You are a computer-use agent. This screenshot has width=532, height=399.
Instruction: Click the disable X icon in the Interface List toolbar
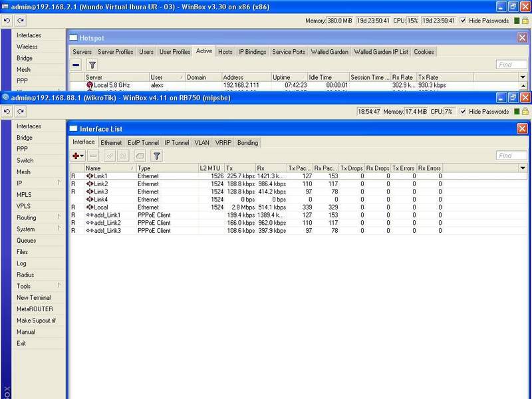(123, 156)
